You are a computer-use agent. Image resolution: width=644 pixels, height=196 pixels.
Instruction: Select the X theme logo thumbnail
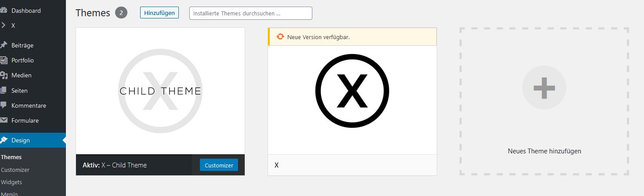[x=352, y=91]
